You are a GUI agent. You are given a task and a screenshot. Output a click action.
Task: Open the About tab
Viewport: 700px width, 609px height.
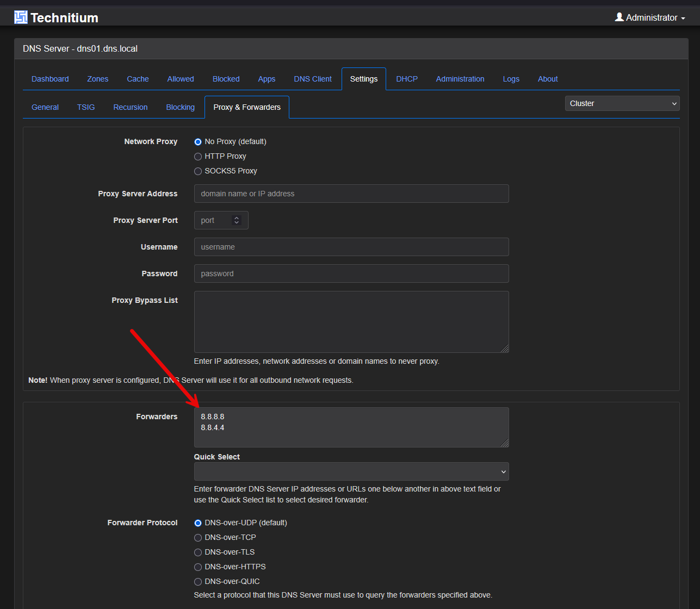548,79
